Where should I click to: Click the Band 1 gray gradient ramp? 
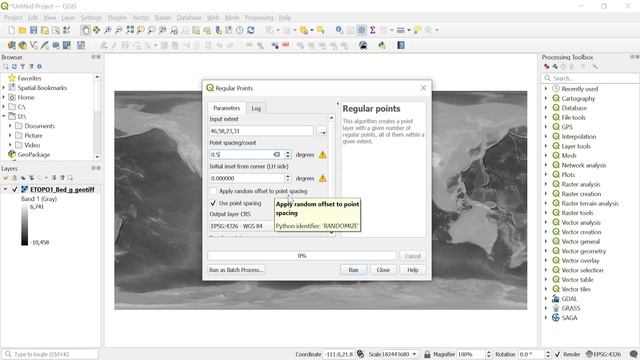[24, 224]
